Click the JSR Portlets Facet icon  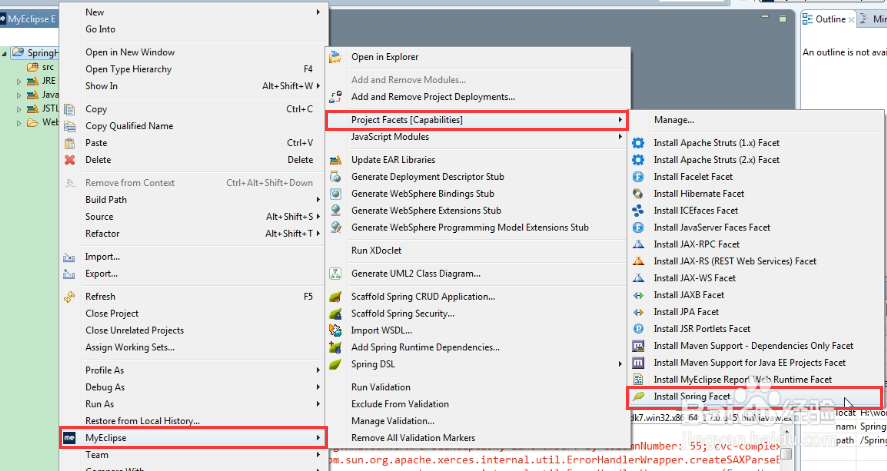point(638,329)
